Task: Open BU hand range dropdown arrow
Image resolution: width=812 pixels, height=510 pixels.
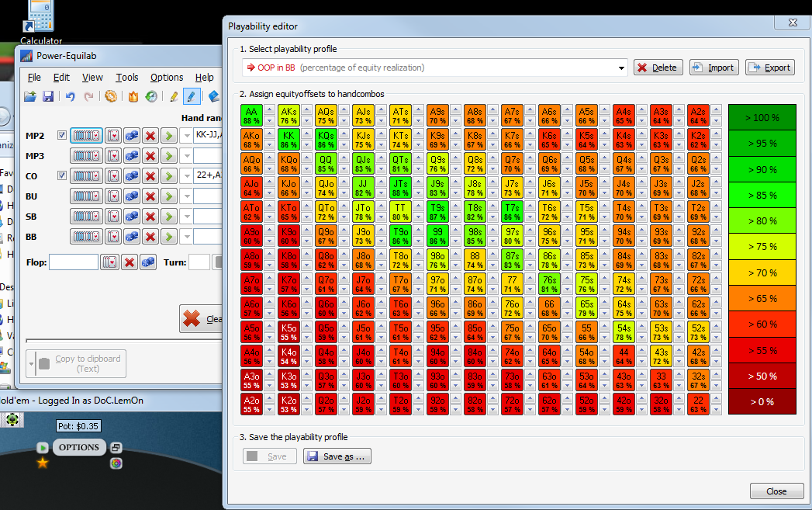Action: [x=187, y=196]
